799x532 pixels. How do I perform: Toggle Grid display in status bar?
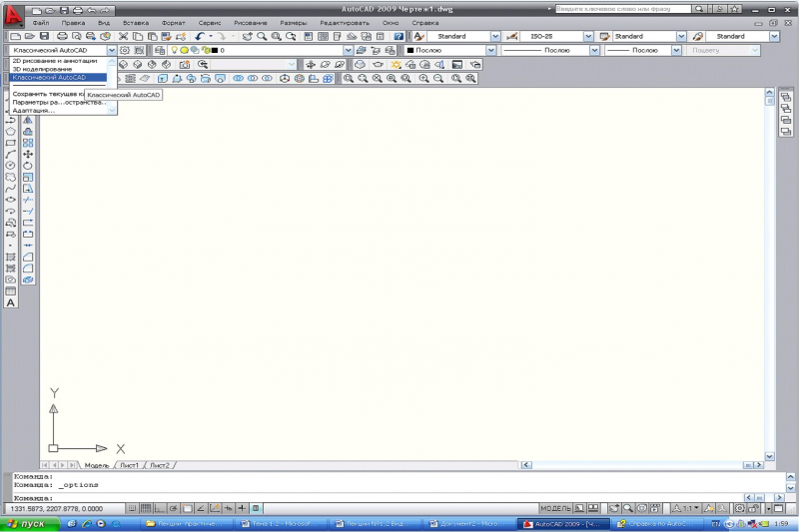pyautogui.click(x=146, y=508)
